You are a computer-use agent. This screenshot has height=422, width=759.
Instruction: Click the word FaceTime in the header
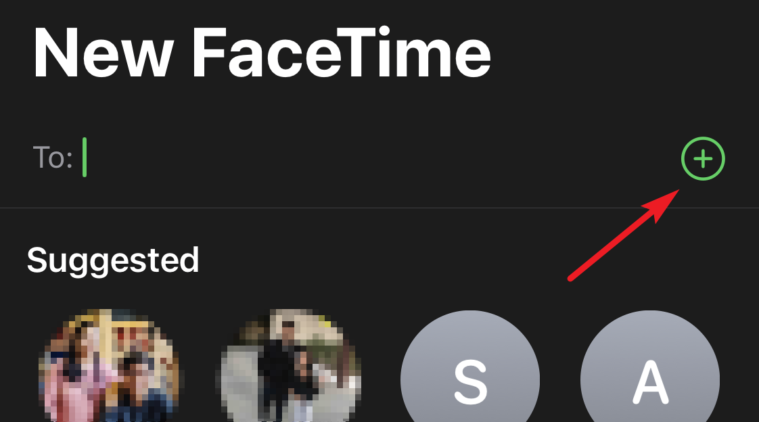[341, 52]
